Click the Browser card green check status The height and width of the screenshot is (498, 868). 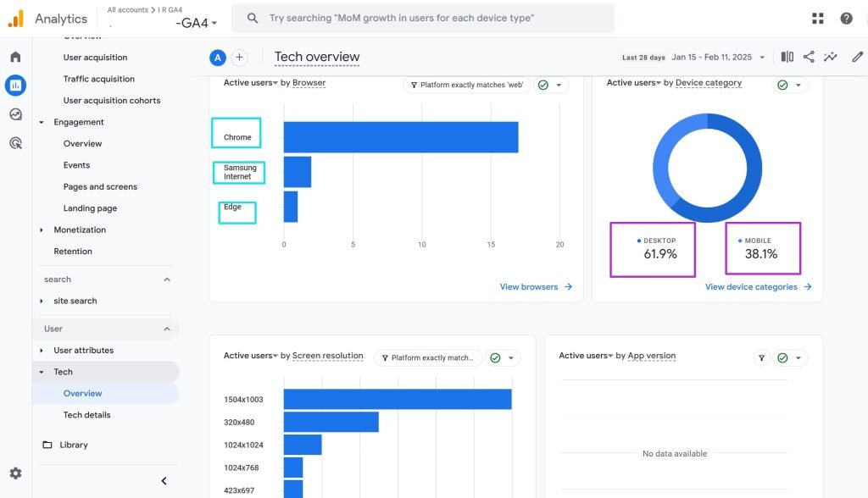[x=543, y=85]
